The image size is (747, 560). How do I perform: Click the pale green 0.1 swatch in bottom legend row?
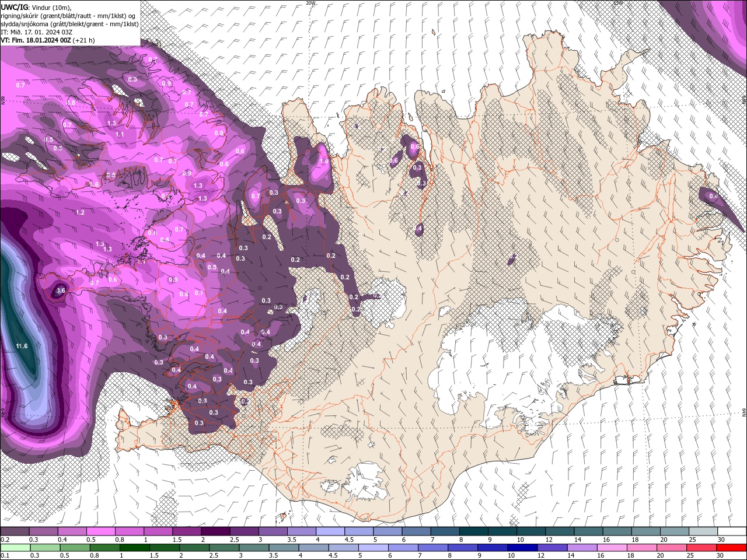coord(15,548)
